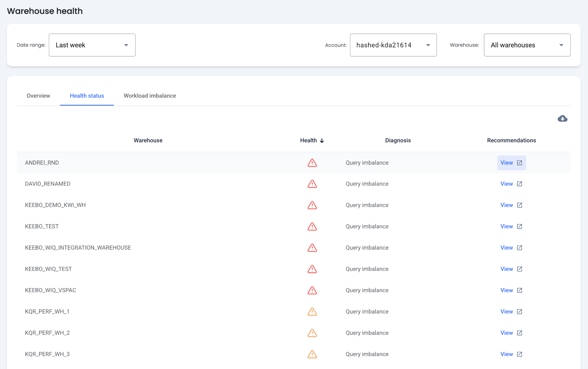Click red warning icon for ANDREI_RND

[x=312, y=163]
